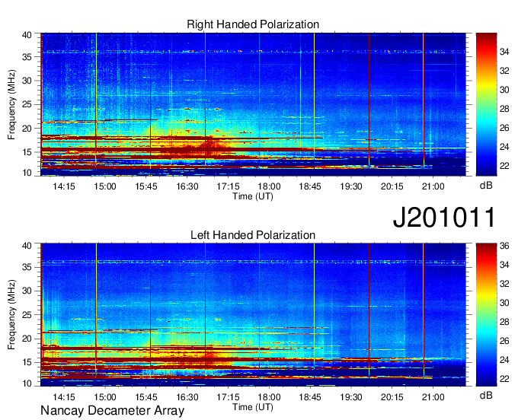Click the "Nancay Decameter Array" caption

112,411
